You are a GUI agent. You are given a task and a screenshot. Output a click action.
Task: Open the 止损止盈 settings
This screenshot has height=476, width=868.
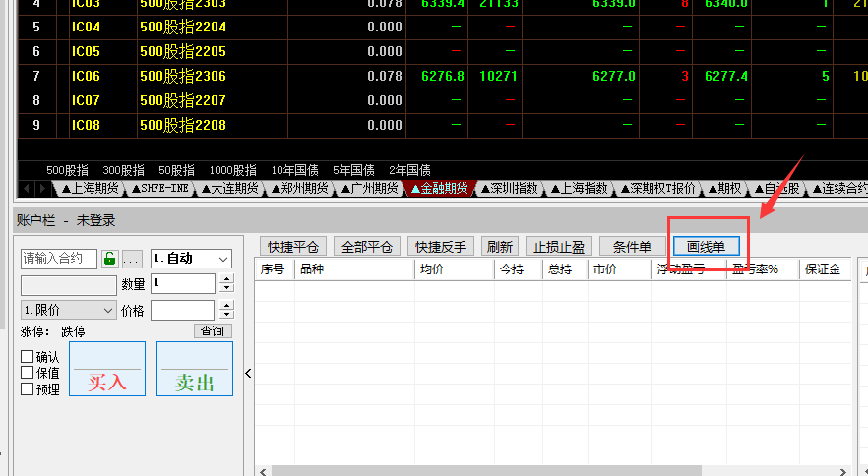pos(558,247)
